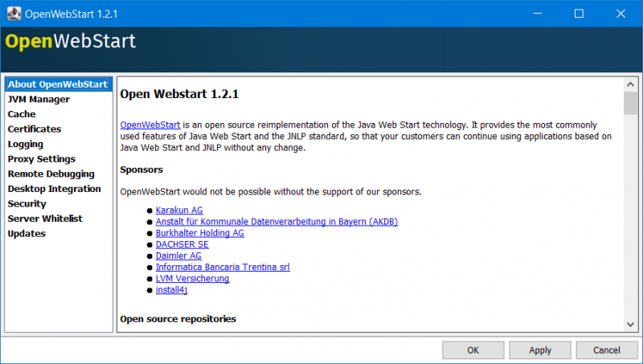Open the JVM Manager section
This screenshot has height=364, width=643.
39,99
